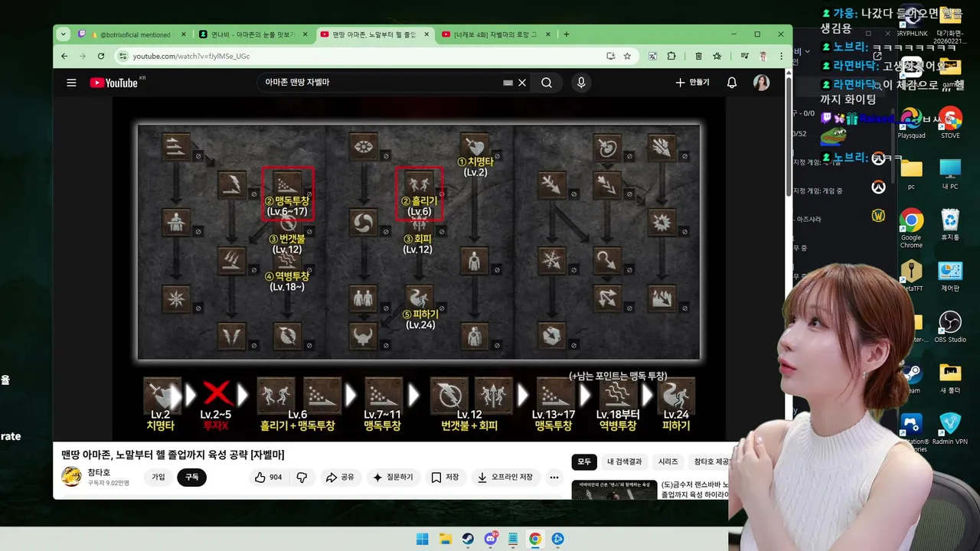Screen dimensions: 980x551
Task: Open Chrome three-dot menu
Action: 782,56
